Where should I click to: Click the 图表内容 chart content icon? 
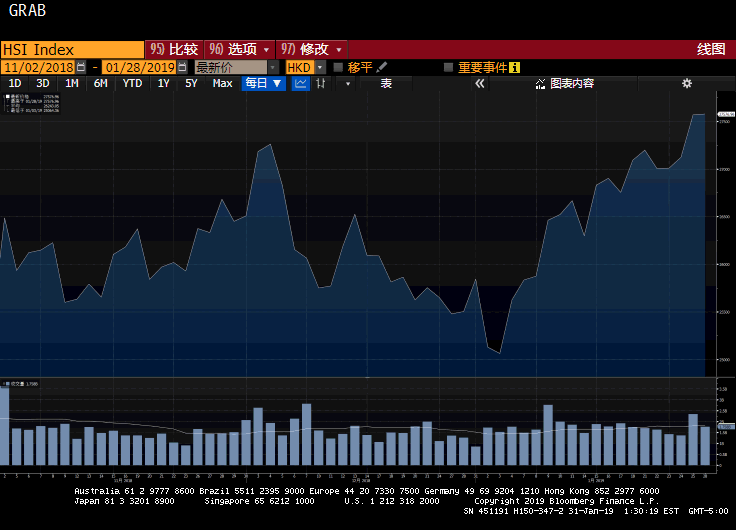[x=540, y=84]
